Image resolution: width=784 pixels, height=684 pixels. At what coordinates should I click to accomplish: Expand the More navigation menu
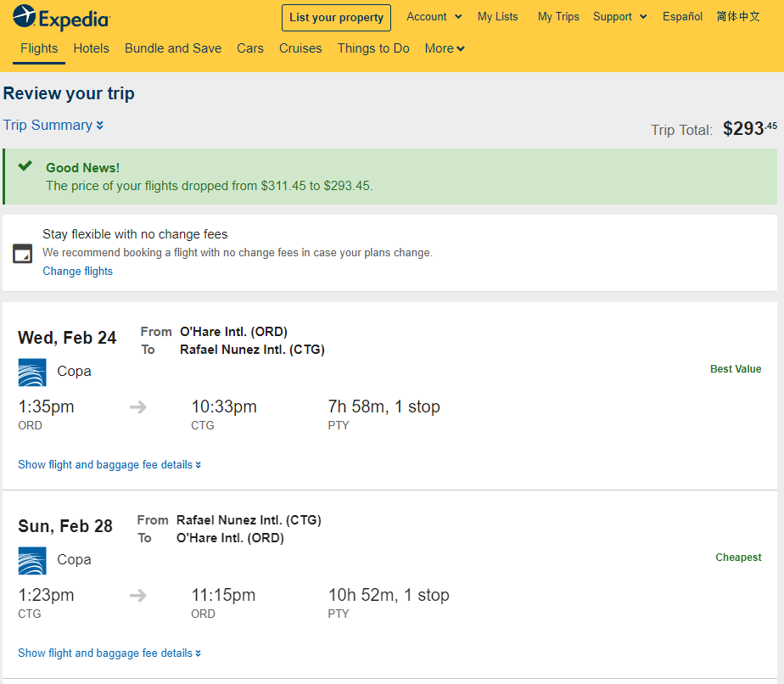445,48
